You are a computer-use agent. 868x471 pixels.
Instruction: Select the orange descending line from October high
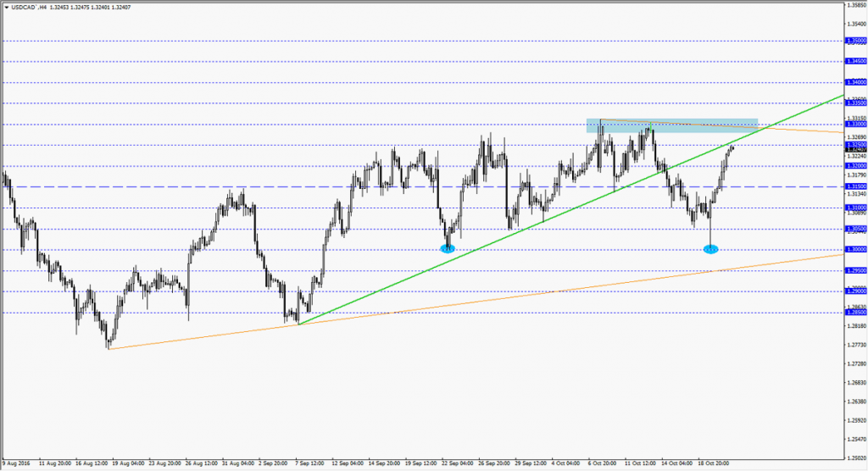[722, 126]
